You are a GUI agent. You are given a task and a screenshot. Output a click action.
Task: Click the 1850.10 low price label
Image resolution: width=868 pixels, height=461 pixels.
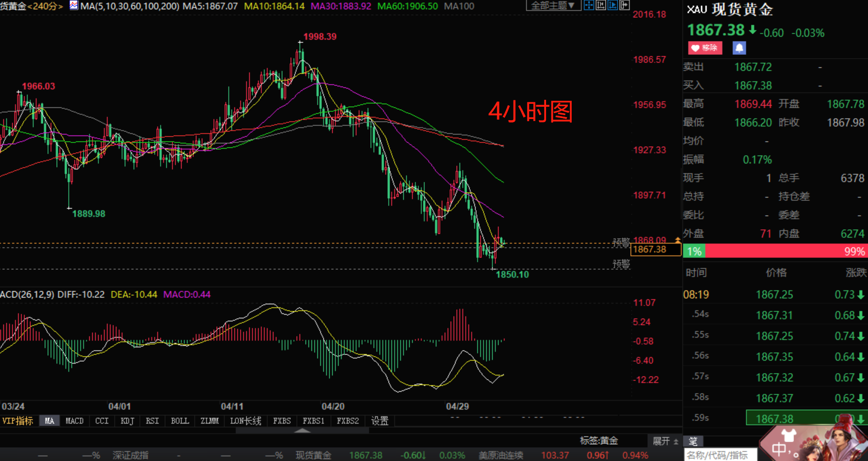click(512, 274)
